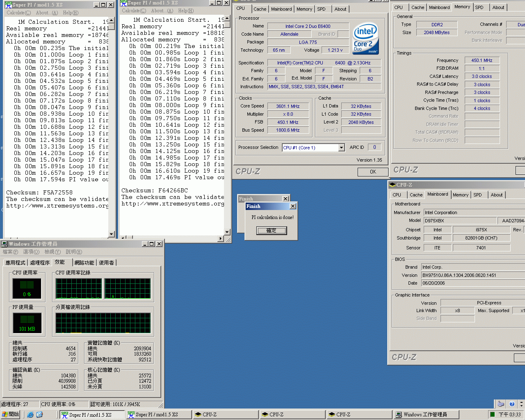This screenshot has width=525, height=420.
Task: Click the CPU usage 0 % gauge in Task Manager
Action: tap(27, 289)
